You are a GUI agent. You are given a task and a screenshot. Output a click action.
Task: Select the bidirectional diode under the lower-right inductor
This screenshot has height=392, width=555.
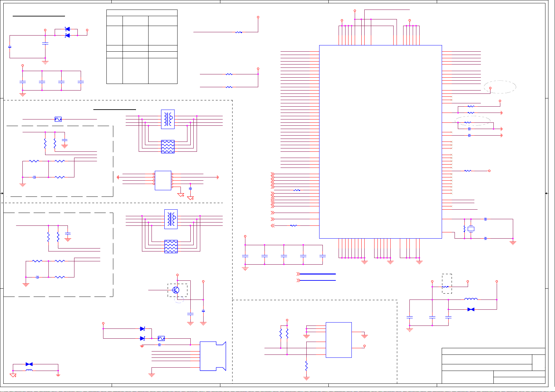point(471,309)
